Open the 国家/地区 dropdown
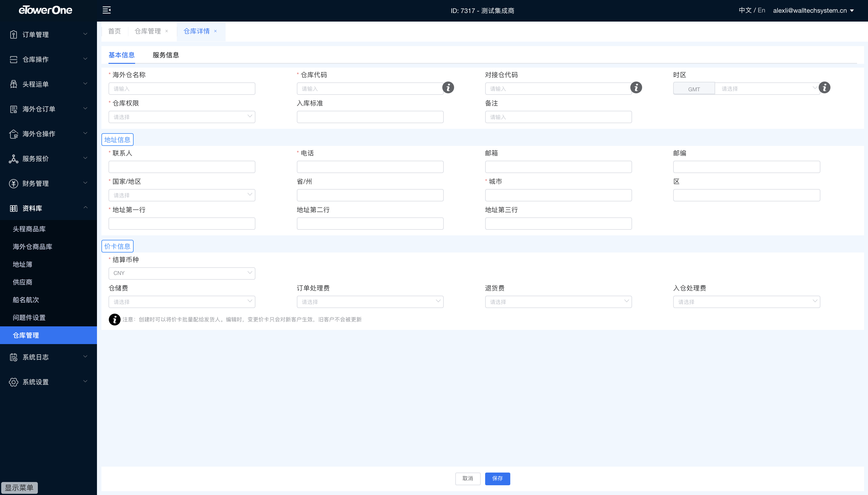Image resolution: width=868 pixels, height=495 pixels. tap(182, 195)
